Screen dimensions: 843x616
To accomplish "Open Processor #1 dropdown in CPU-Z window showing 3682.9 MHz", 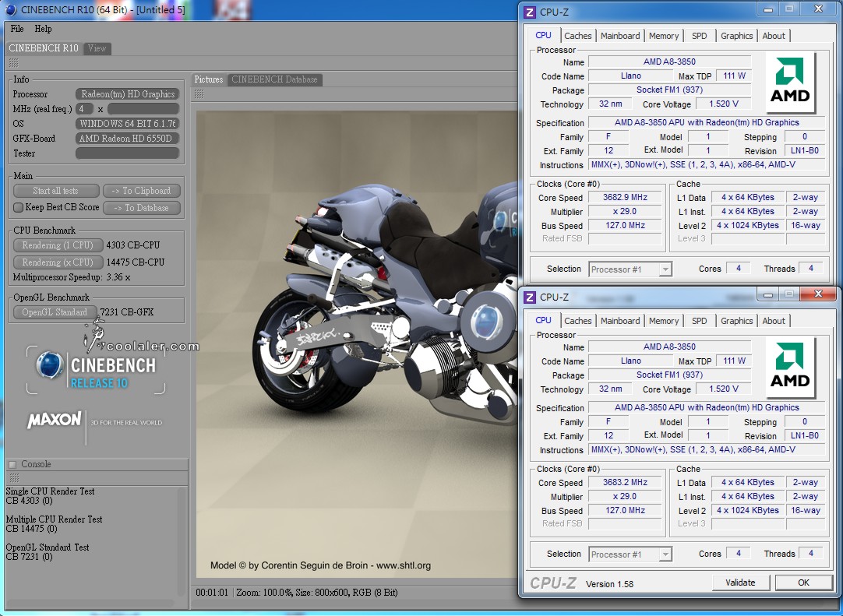I will click(x=630, y=269).
